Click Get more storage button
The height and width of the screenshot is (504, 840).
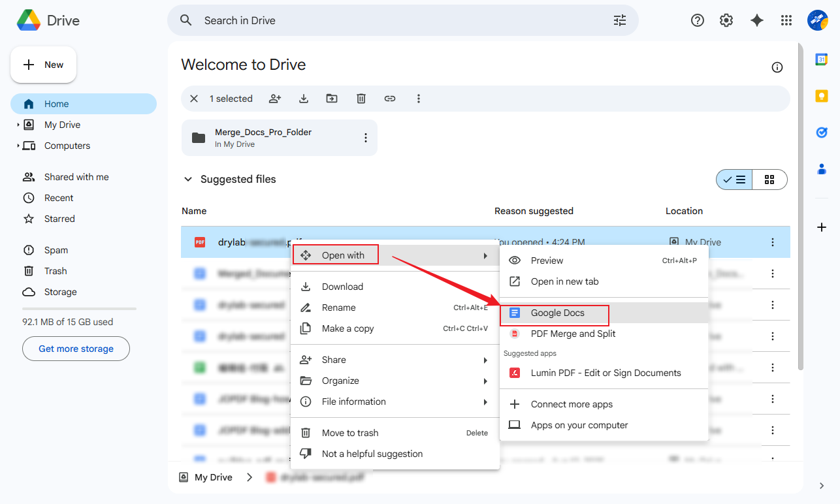tap(76, 349)
